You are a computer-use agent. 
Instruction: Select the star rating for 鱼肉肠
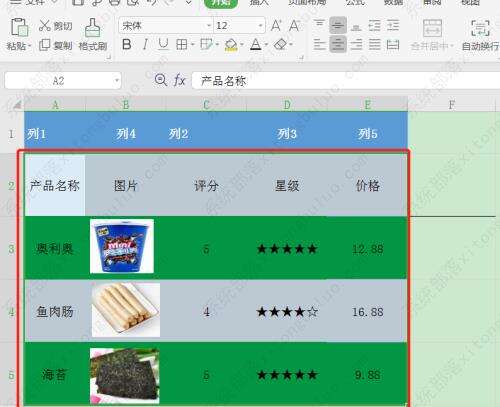click(287, 311)
